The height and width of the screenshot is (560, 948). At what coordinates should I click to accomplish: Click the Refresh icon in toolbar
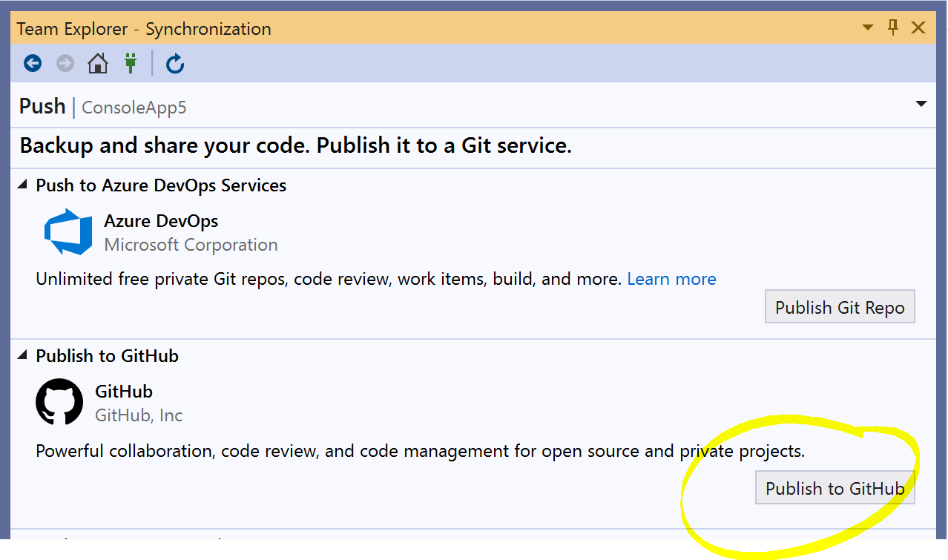175,64
